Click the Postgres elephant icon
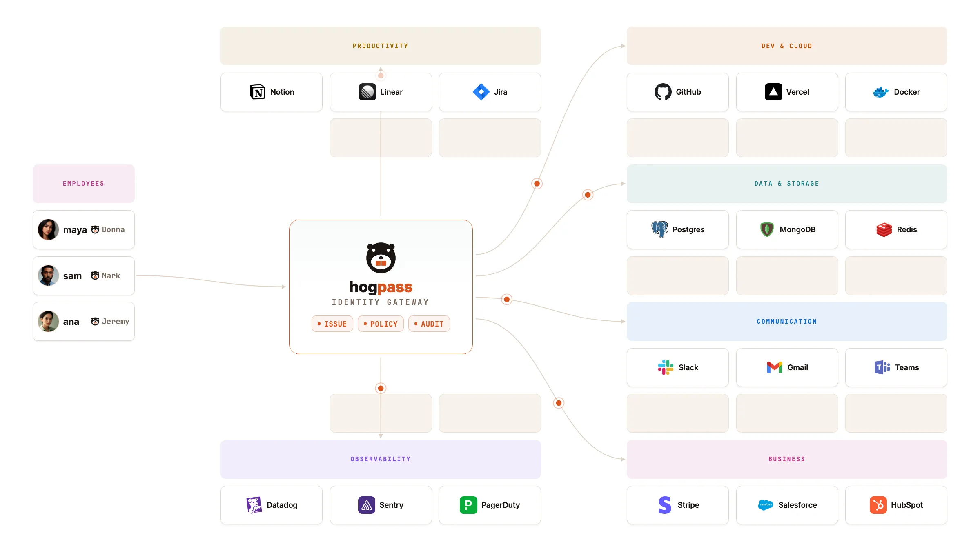 pos(659,229)
